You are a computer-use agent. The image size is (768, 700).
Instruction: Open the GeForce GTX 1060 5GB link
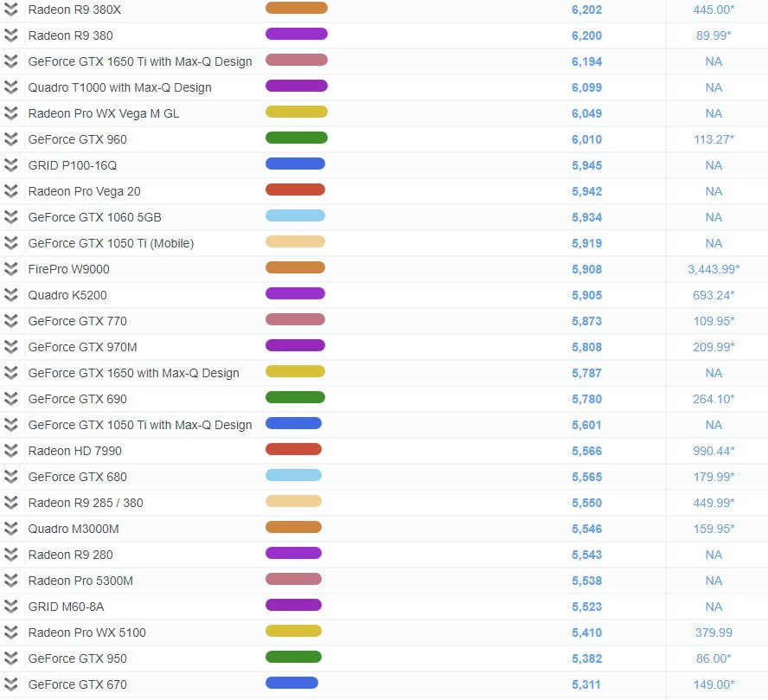coord(94,217)
